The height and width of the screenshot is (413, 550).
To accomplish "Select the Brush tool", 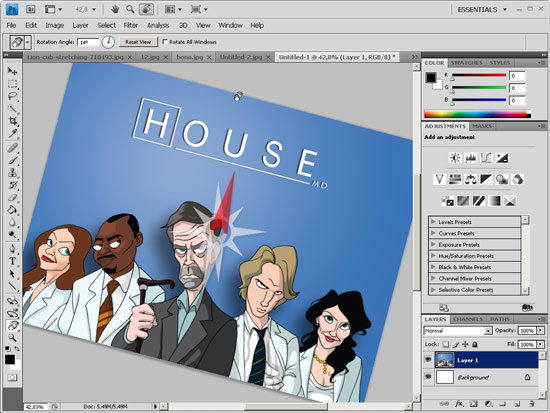I will [13, 160].
